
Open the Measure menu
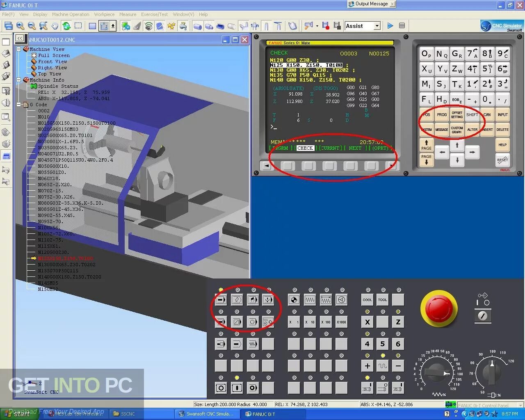pos(128,14)
